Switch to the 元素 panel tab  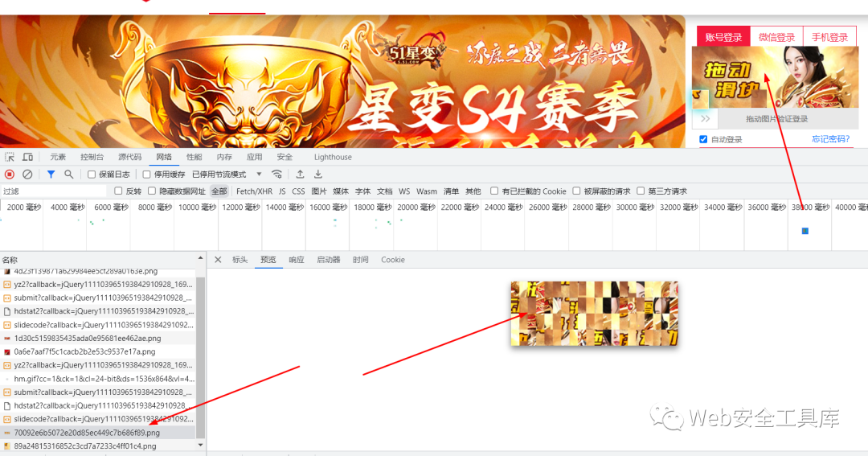coord(58,157)
